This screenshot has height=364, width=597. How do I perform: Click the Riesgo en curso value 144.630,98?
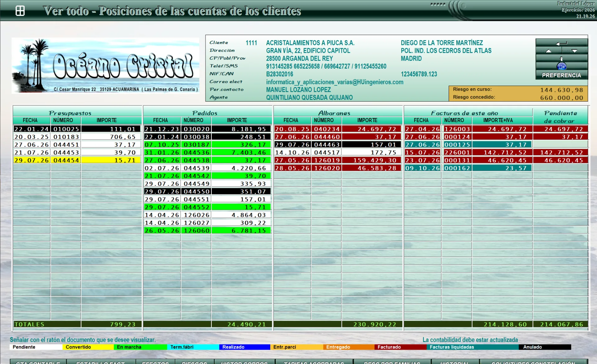562,90
